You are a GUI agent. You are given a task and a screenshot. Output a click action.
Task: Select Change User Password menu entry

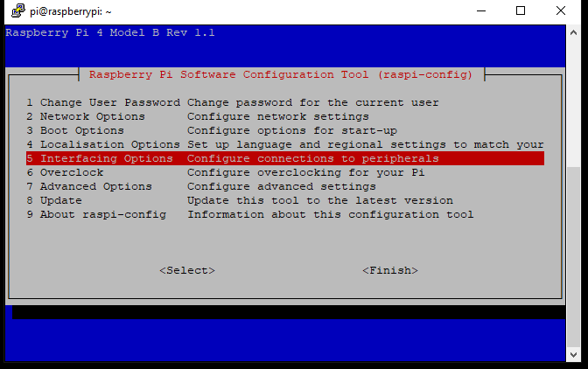(x=103, y=103)
